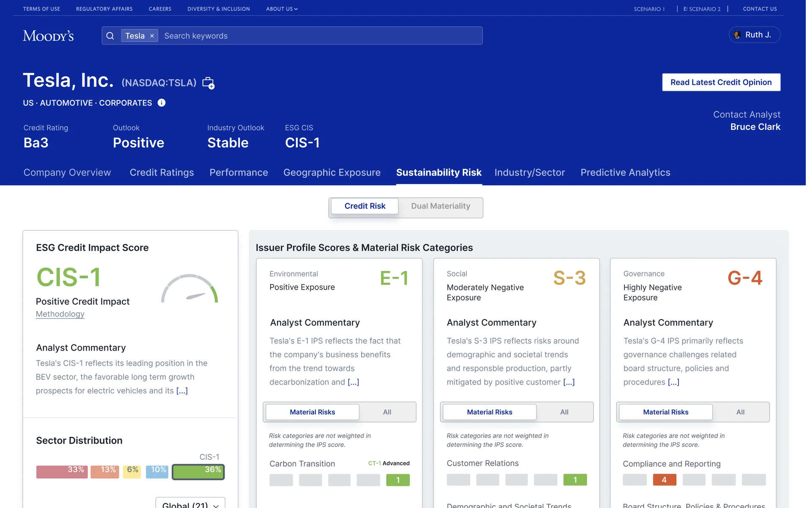Select Social Material Risks toggle
This screenshot has height=508, width=812.
point(489,412)
